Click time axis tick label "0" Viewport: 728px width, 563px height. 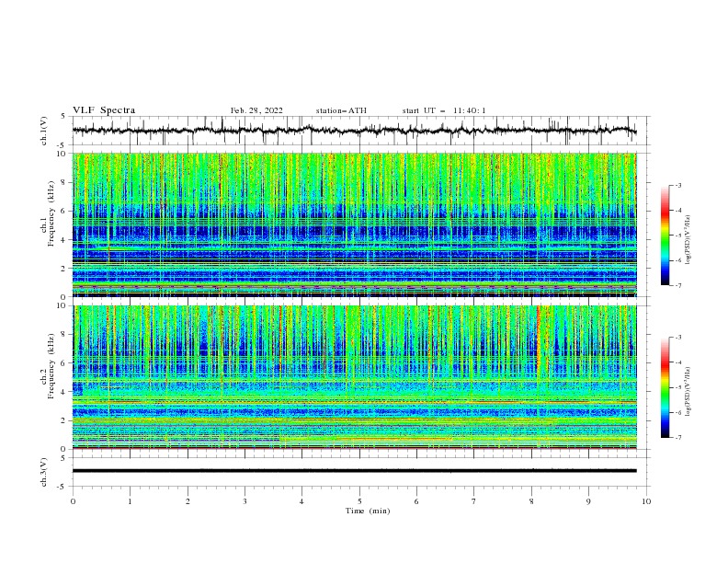pos(73,501)
